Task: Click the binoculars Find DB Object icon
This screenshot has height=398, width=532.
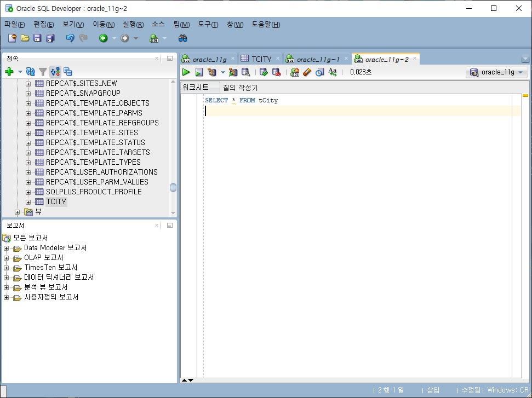Action: coord(182,38)
